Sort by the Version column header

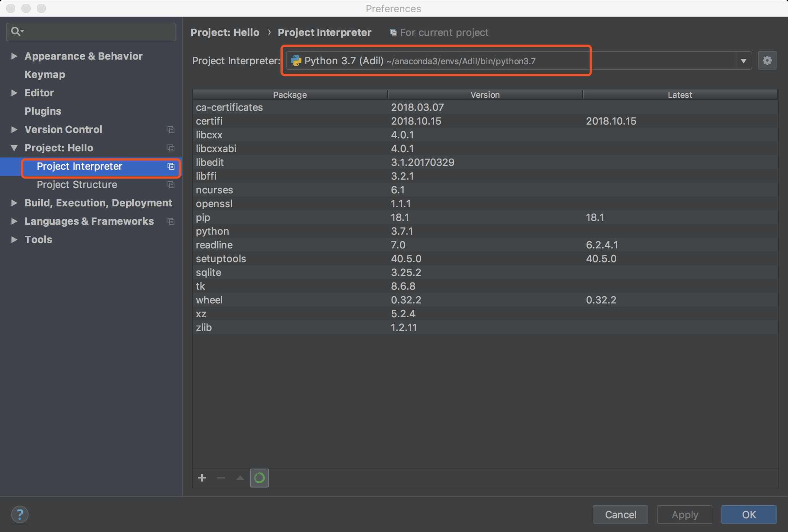(485, 94)
